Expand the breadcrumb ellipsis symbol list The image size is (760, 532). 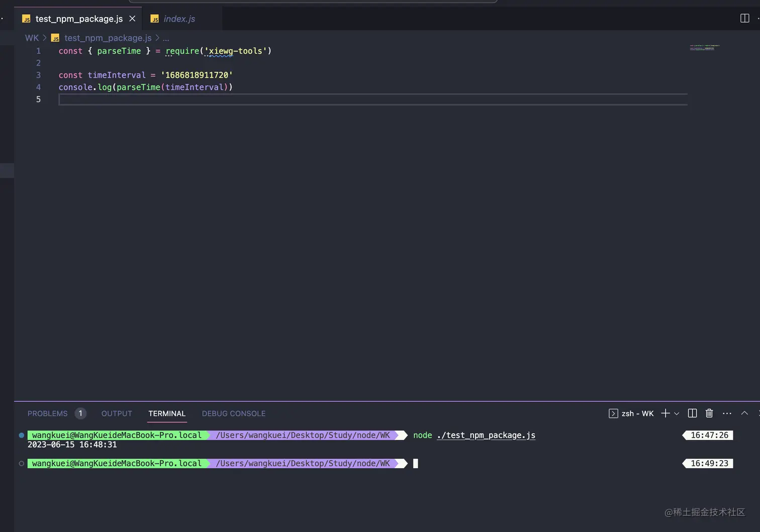pos(166,38)
